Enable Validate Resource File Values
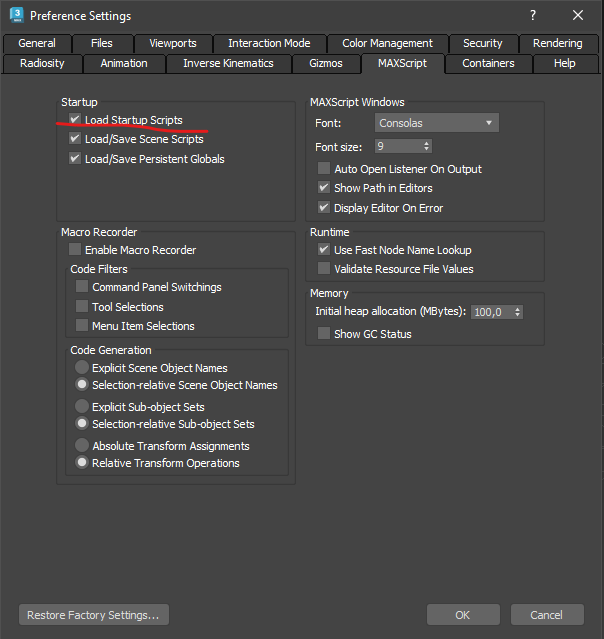 (324, 269)
